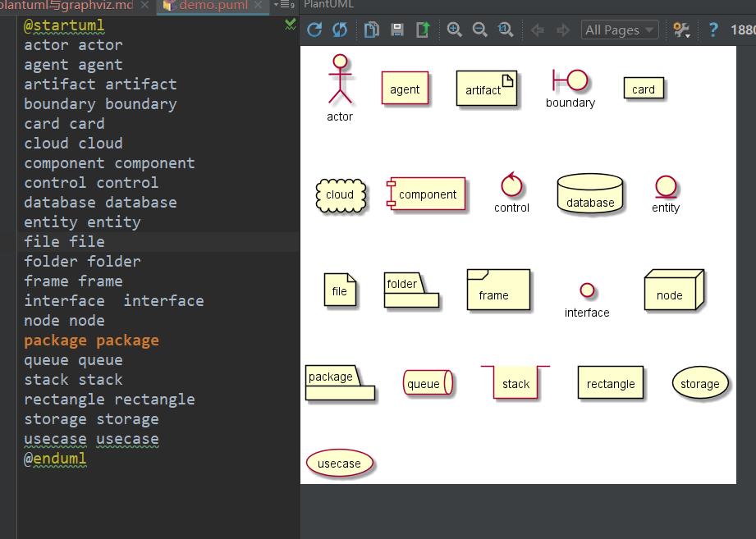Viewport: 756px width, 539px height.
Task: Go to the next diagram page
Action: coord(563,30)
